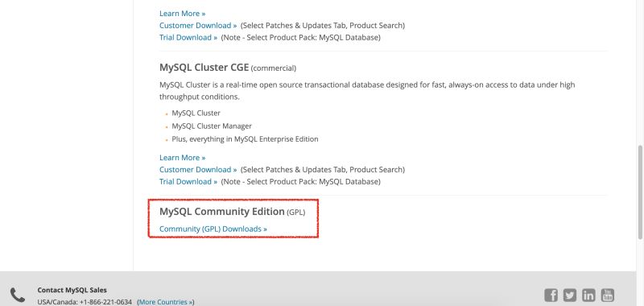
Task: Click the Contact MySQL Sales label
Action: 72,290
